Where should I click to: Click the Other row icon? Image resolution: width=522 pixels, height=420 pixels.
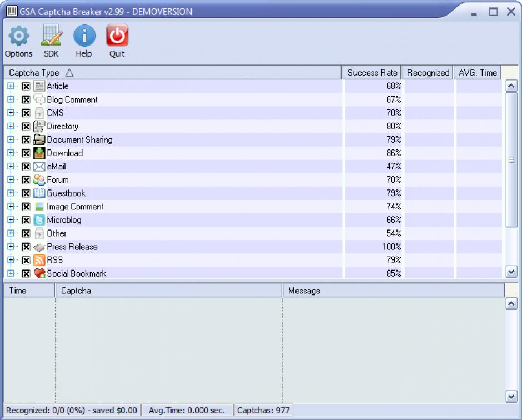[39, 233]
